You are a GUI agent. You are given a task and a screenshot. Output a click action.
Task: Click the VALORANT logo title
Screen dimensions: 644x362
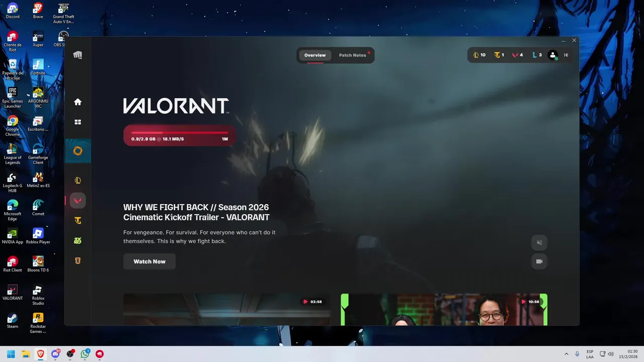point(176,106)
